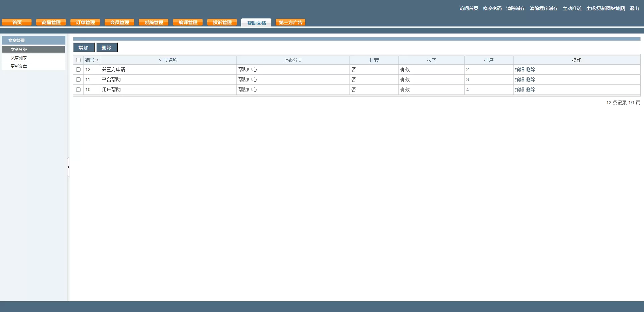Select 更新文章 in the sidebar
This screenshot has height=312, width=644.
pyautogui.click(x=19, y=66)
